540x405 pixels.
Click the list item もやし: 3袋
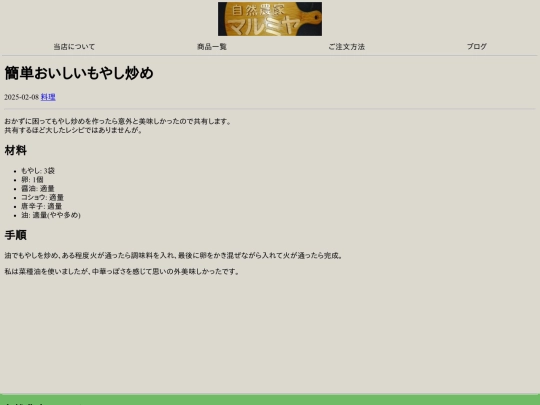tap(38, 171)
